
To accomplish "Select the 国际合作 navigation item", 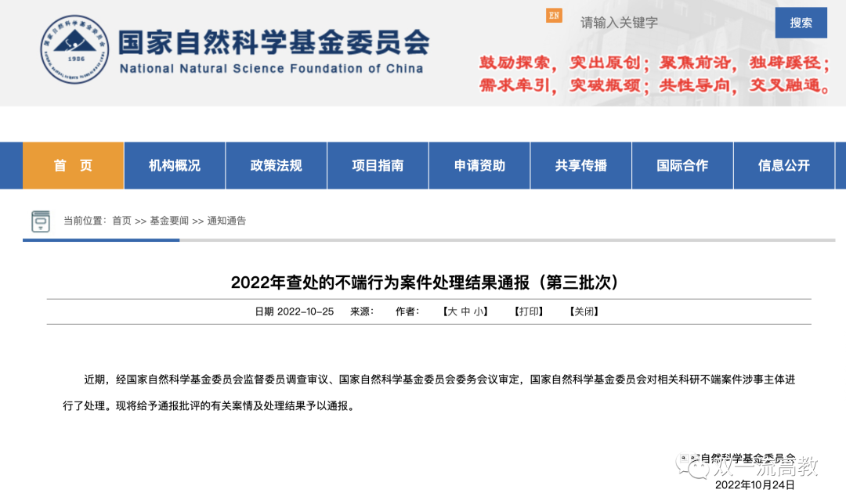I will [x=682, y=166].
